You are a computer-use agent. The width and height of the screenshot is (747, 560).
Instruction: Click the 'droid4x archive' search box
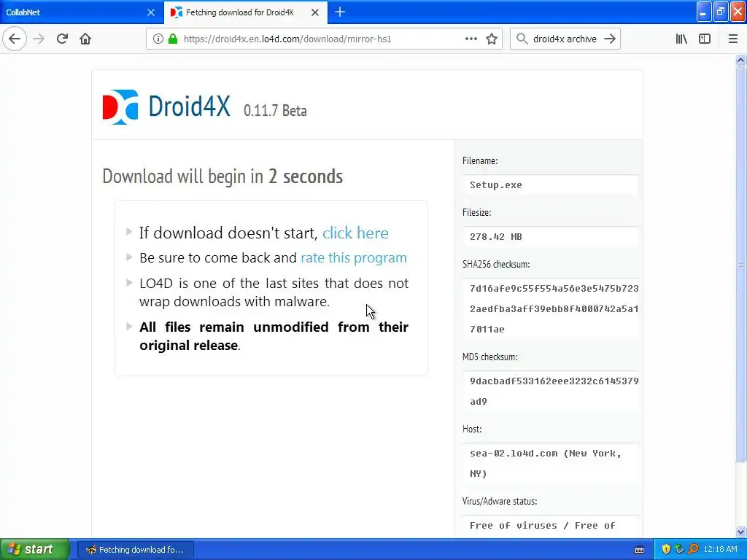[565, 39]
